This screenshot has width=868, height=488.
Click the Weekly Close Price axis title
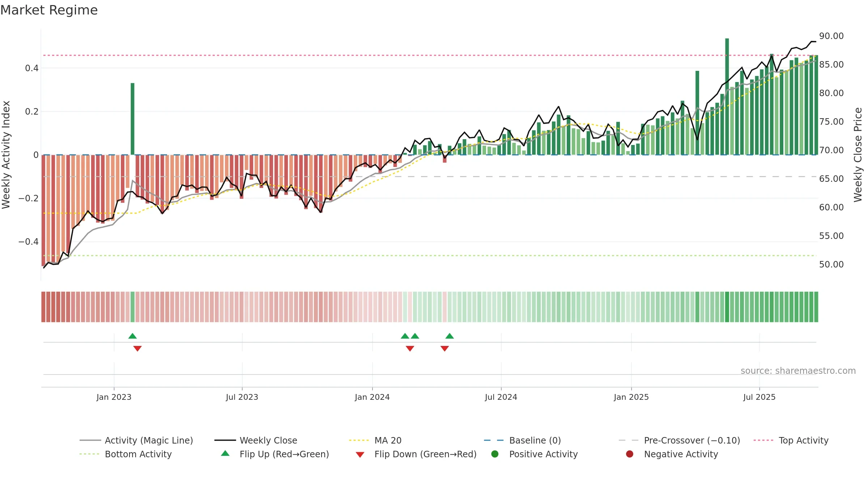coord(858,155)
